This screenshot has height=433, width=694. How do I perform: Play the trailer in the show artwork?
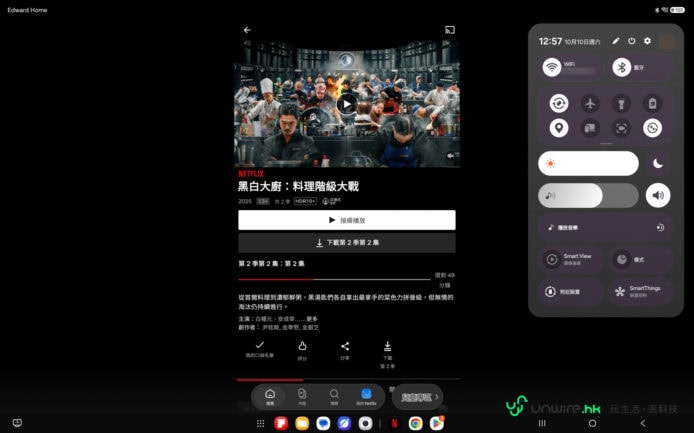pos(346,104)
